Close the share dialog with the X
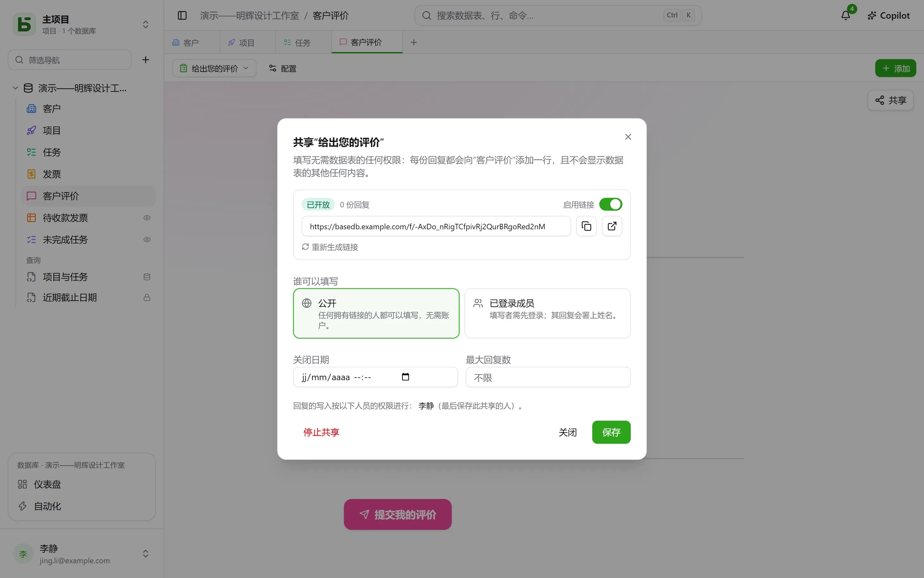This screenshot has height=578, width=924. [x=628, y=137]
